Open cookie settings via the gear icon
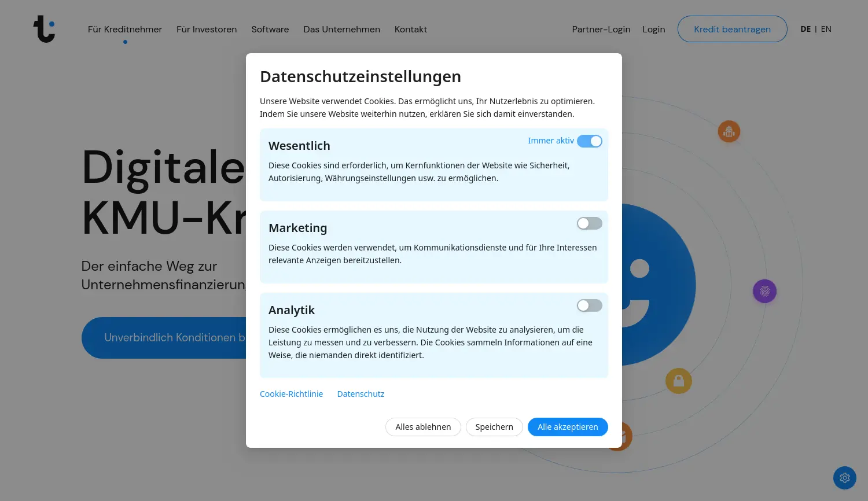This screenshot has height=501, width=868. point(844,478)
